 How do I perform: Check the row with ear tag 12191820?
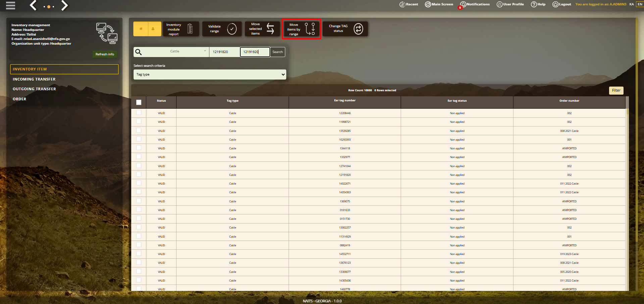[139, 174]
